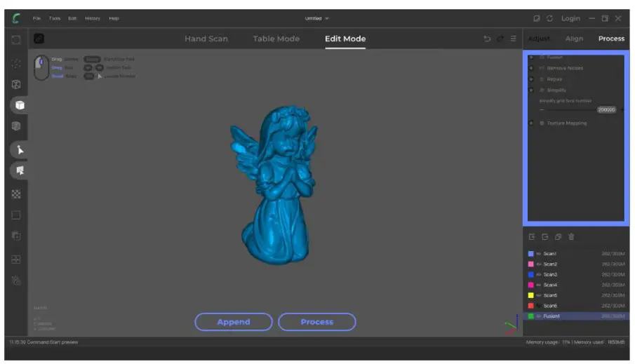Open the Adjust panel tab
This screenshot has height=364, width=635.
[x=539, y=39]
